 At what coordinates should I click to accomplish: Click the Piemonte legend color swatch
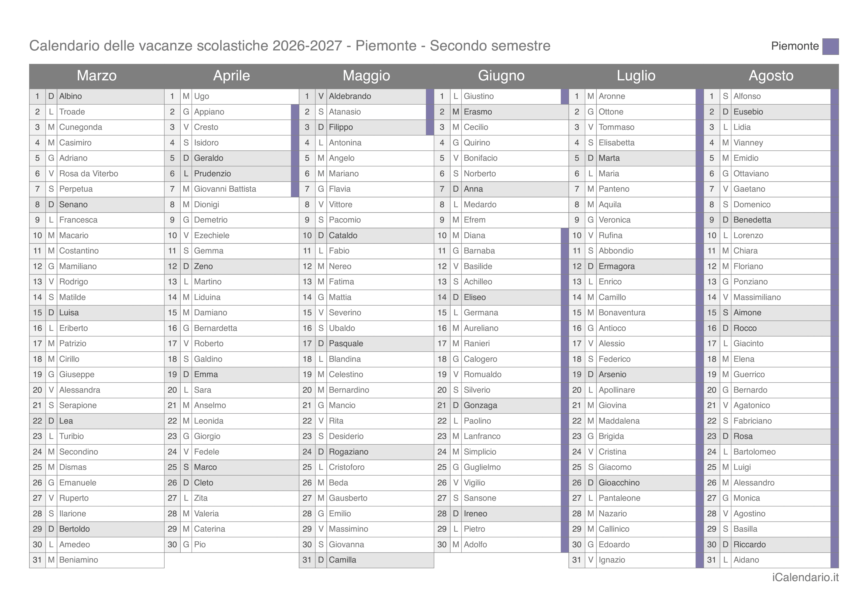point(831,46)
